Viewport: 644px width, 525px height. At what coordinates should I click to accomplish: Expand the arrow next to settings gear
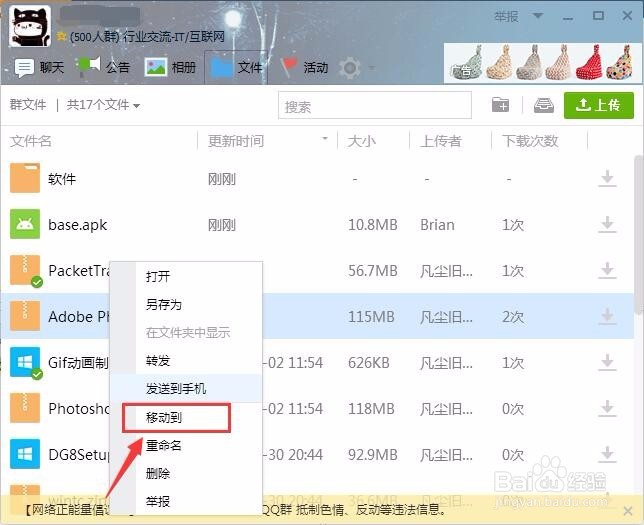point(372,67)
